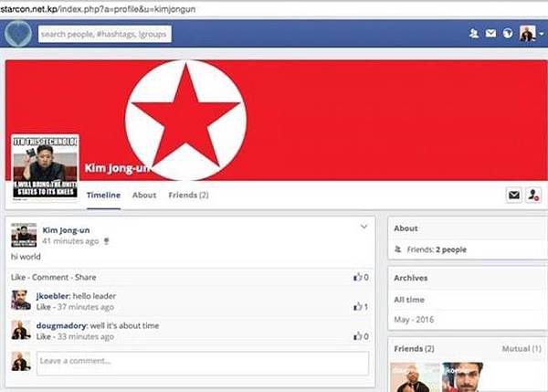
Task: Open the Friends (2) tab
Action: tap(188, 196)
